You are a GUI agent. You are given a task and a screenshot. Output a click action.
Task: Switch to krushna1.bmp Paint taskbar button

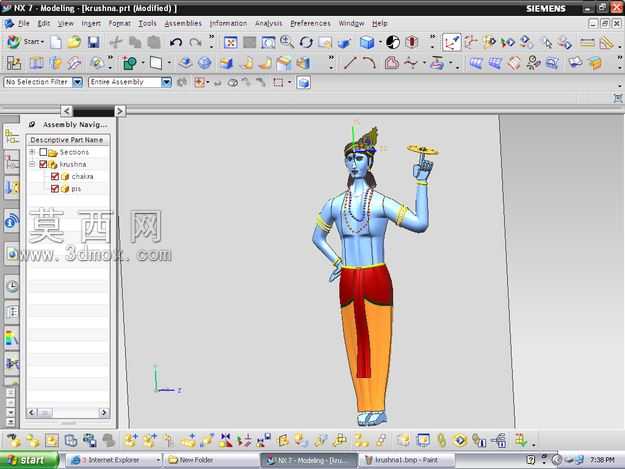pos(407,460)
